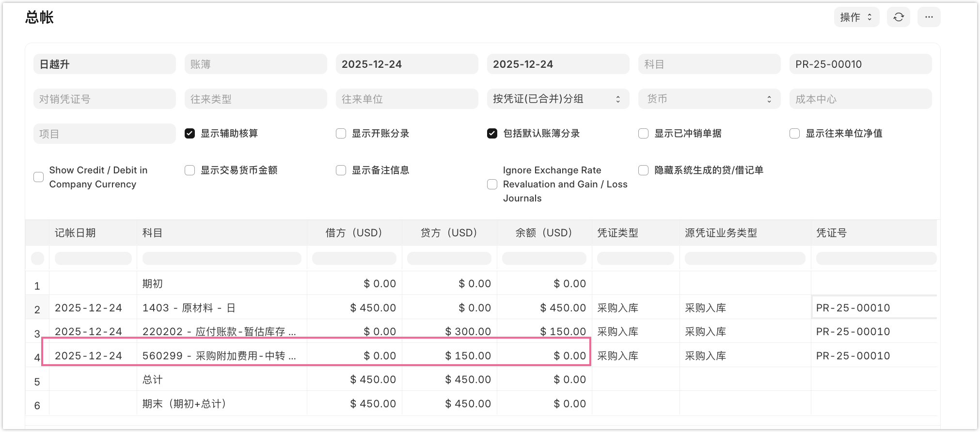Toggle Show Credit / Debit in Company Currency
This screenshot has width=980, height=432.
click(39, 177)
